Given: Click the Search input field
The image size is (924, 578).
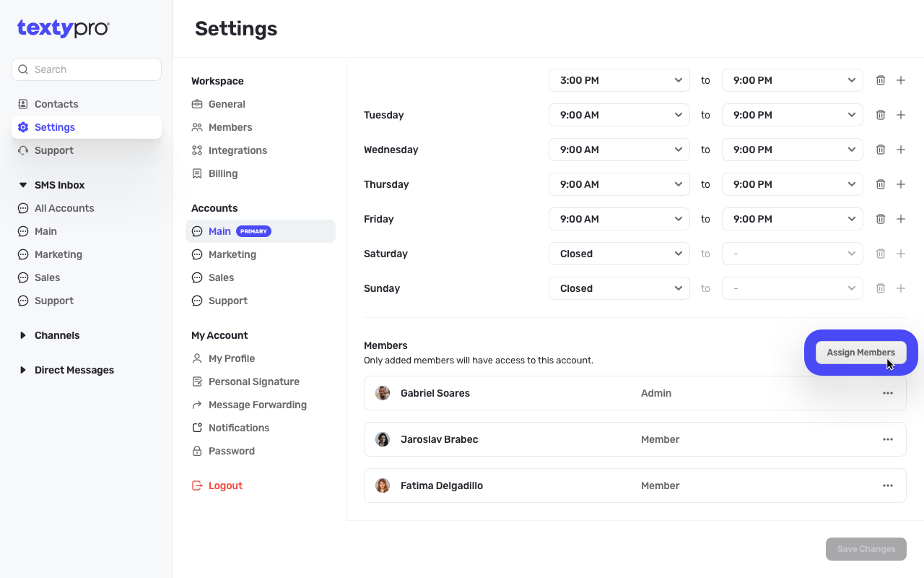Looking at the screenshot, I should (87, 69).
